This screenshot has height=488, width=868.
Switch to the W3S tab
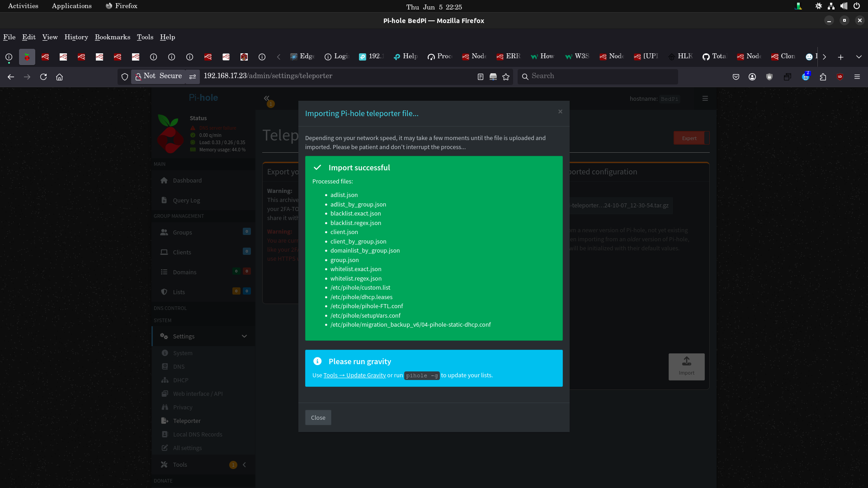577,56
